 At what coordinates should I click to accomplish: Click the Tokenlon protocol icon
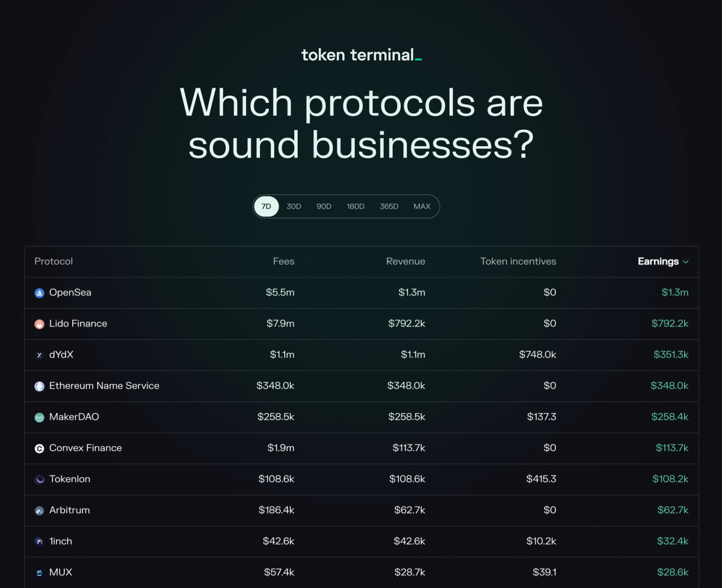39,480
